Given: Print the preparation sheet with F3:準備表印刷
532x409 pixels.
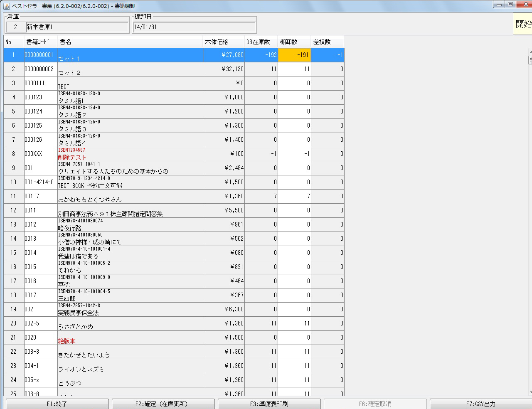Looking at the screenshot, I should click(x=269, y=404).
